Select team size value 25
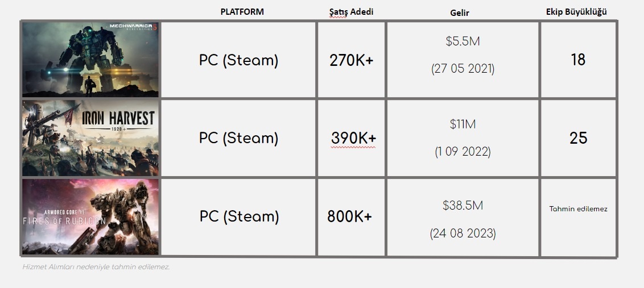 tap(578, 138)
